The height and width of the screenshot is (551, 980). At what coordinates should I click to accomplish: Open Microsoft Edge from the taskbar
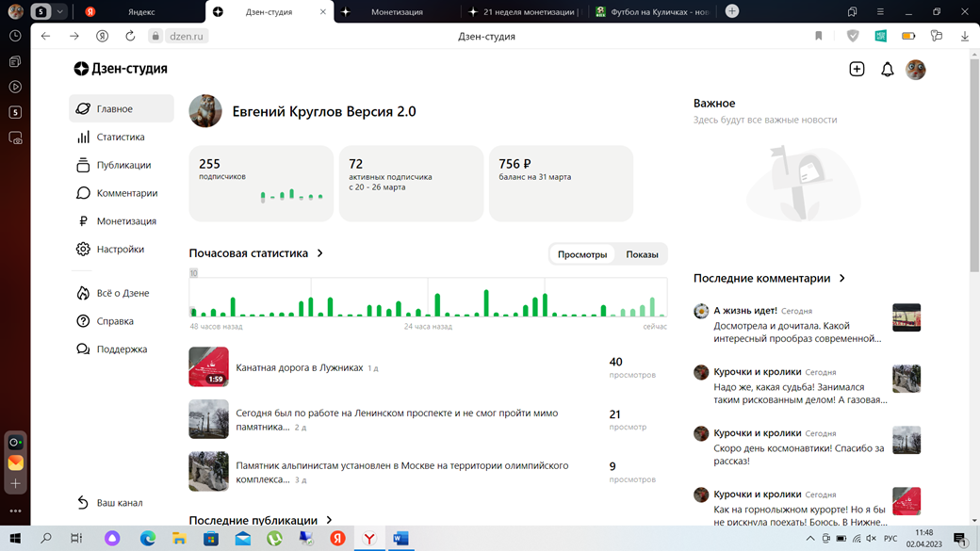(x=148, y=538)
